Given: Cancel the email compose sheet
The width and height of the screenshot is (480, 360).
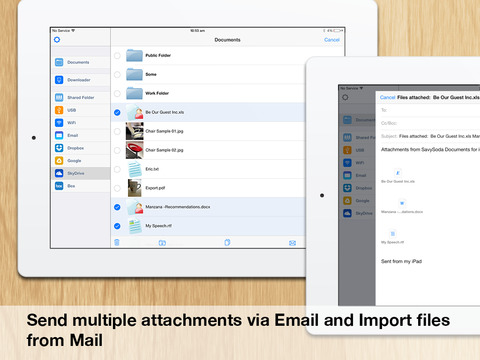Looking at the screenshot, I should click(x=387, y=97).
